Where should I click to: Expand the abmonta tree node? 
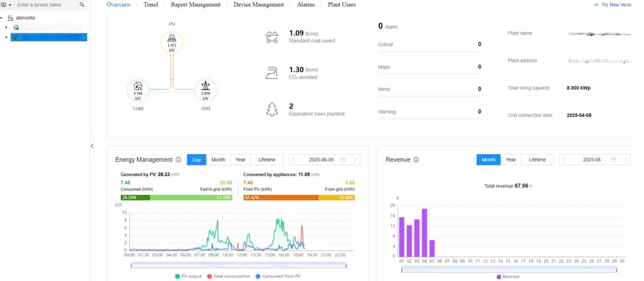click(x=1, y=18)
